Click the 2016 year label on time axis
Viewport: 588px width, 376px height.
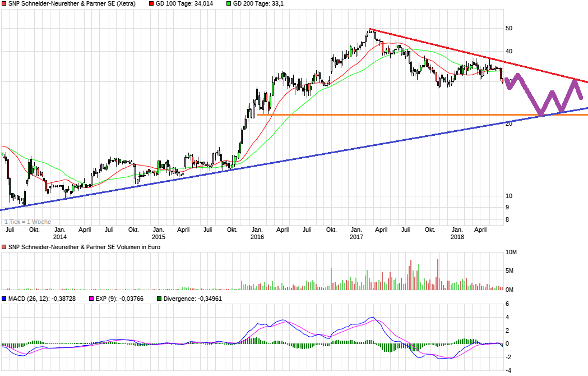tap(257, 237)
